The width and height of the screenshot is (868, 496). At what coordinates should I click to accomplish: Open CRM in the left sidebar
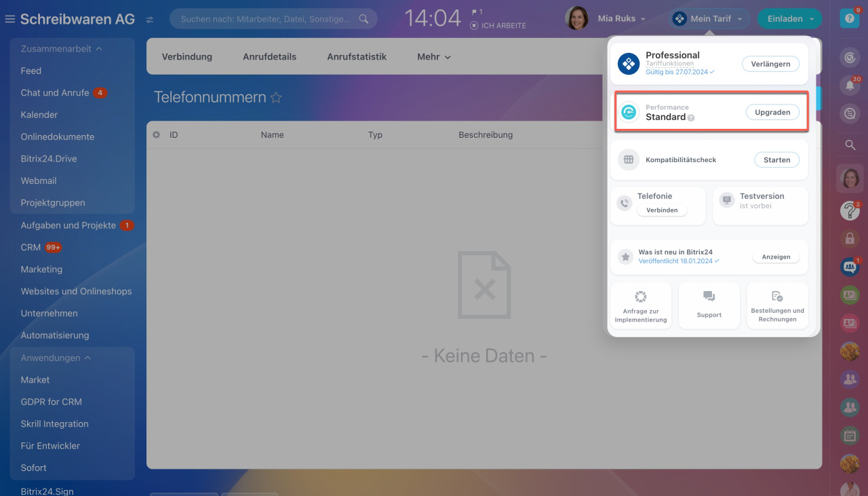[x=31, y=248]
